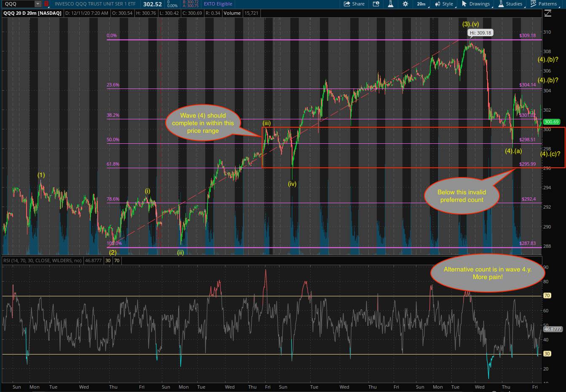Open the 20m timeframe selector
The width and height of the screenshot is (566, 392).
[x=421, y=4]
